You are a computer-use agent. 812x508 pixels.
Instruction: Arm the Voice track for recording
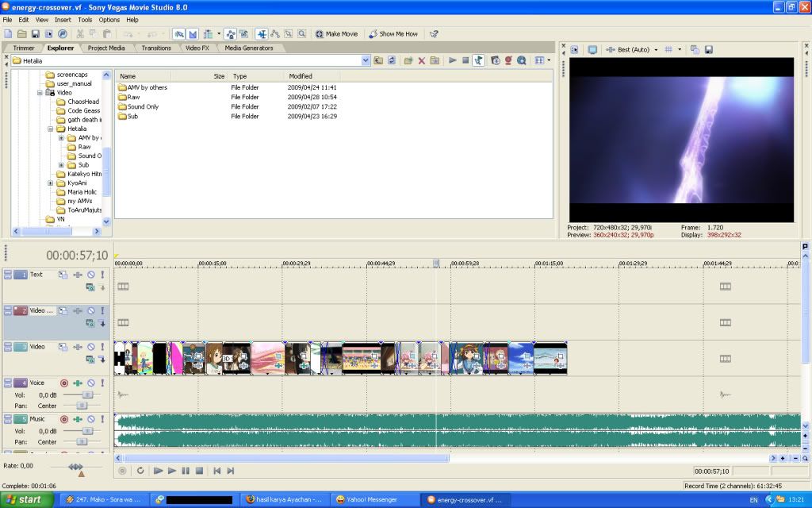click(x=64, y=383)
